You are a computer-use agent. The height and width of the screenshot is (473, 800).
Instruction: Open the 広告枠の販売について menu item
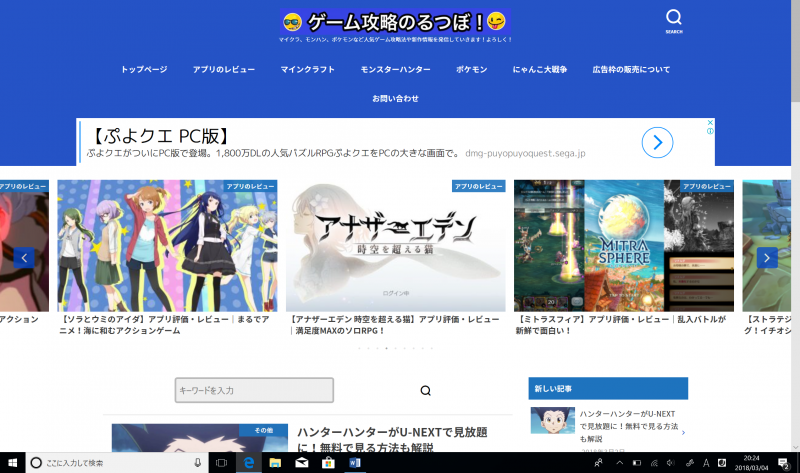tap(631, 69)
